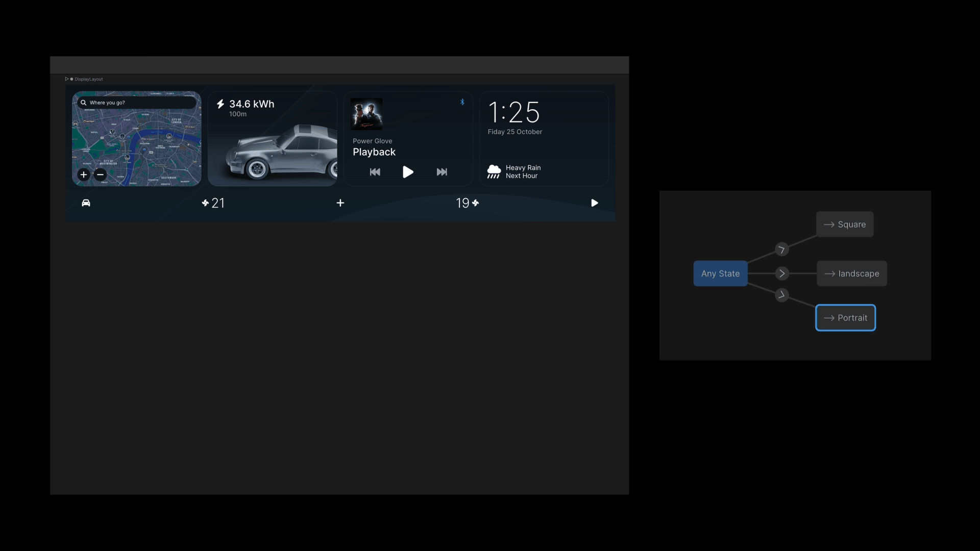Click the navigation map zoom out button

[x=100, y=175]
